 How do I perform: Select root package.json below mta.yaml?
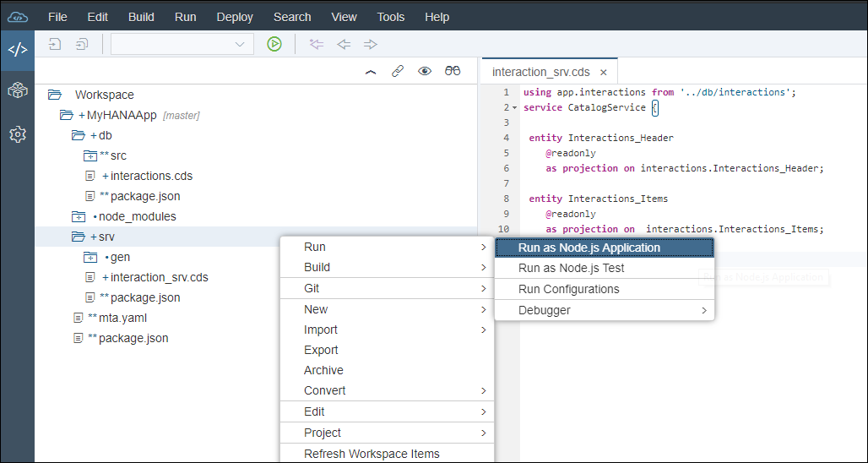[x=133, y=339]
